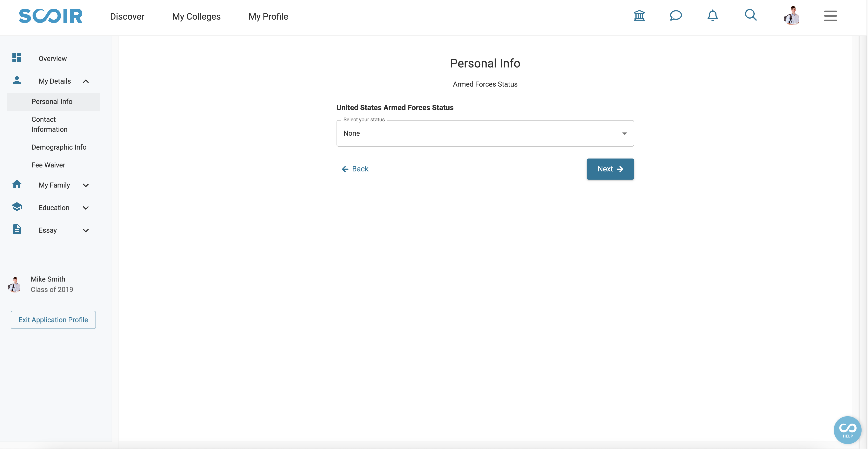
Task: Go to My Profile in top navigation
Action: [268, 16]
